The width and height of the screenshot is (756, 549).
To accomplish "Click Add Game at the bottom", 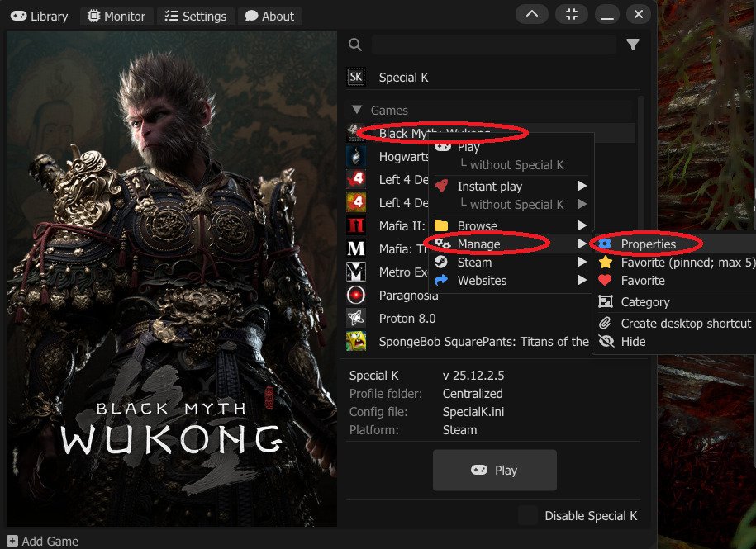I will tap(42, 541).
